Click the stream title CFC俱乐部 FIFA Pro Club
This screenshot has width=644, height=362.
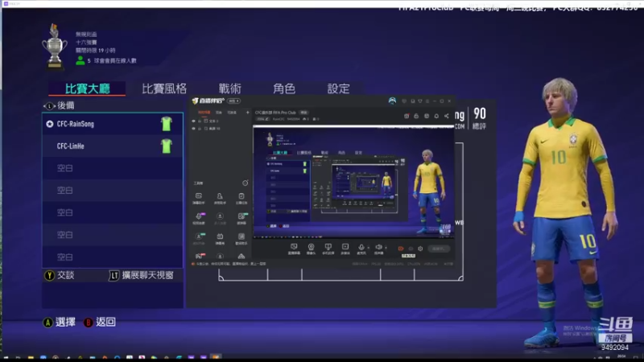click(275, 113)
